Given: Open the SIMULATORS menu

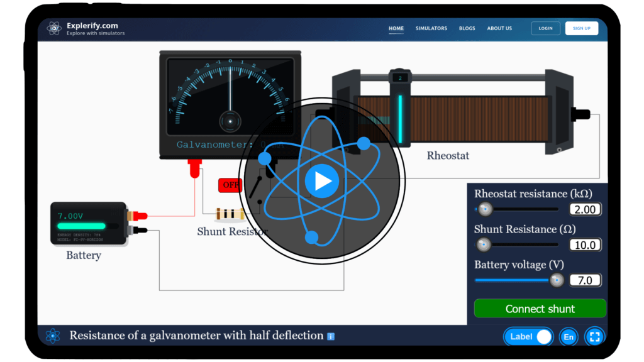Looking at the screenshot, I should tap(431, 28).
